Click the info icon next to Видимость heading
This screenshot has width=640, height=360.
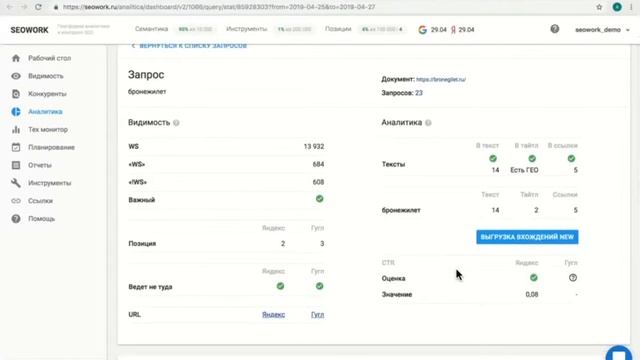coord(176,123)
